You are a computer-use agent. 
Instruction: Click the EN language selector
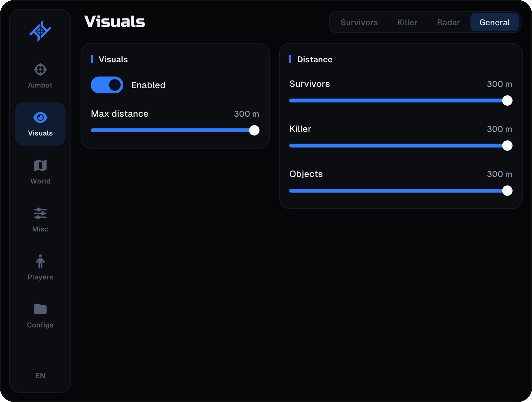(x=40, y=375)
